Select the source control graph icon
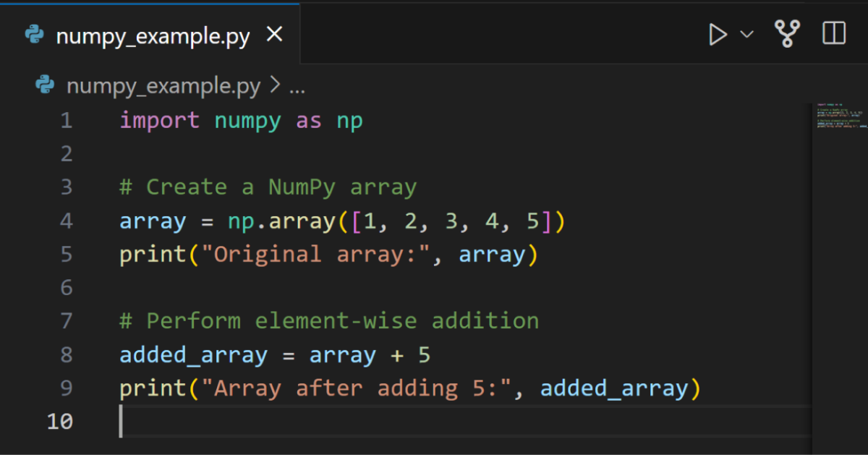 tap(787, 33)
